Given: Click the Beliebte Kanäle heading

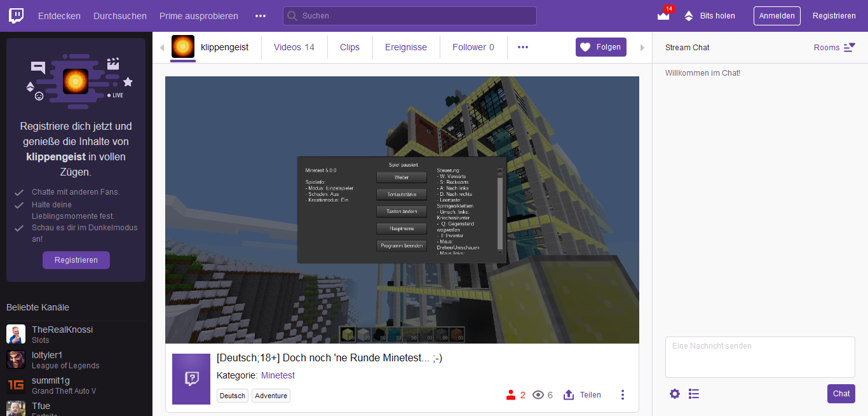Looking at the screenshot, I should tap(37, 307).
